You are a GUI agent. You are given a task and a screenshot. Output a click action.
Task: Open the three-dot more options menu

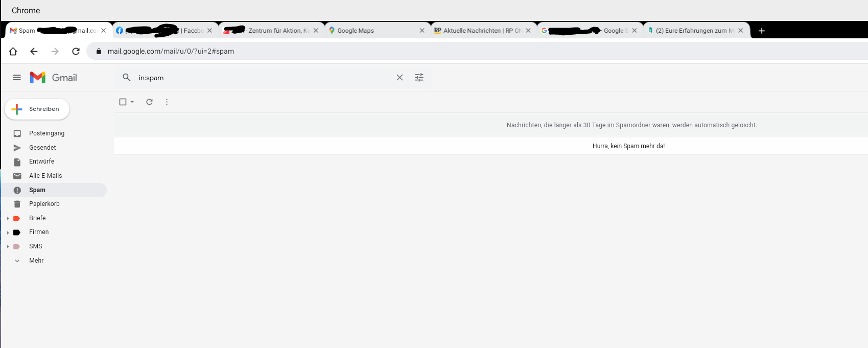point(167,102)
